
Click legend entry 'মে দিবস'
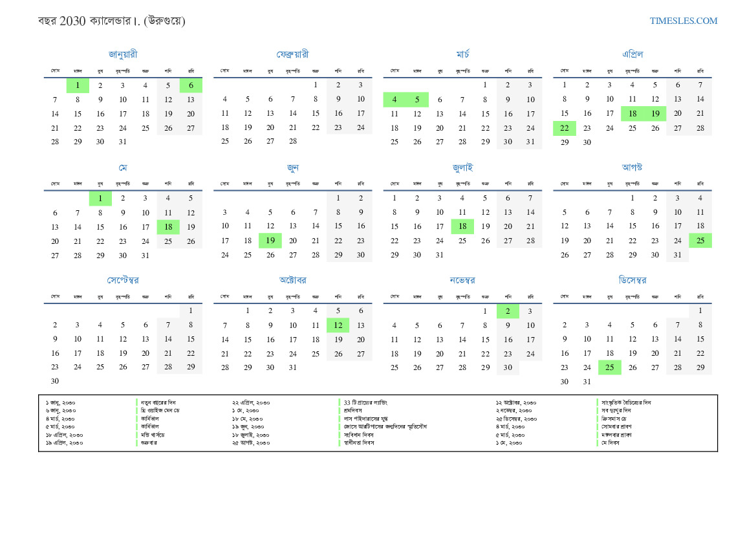[x=610, y=442]
